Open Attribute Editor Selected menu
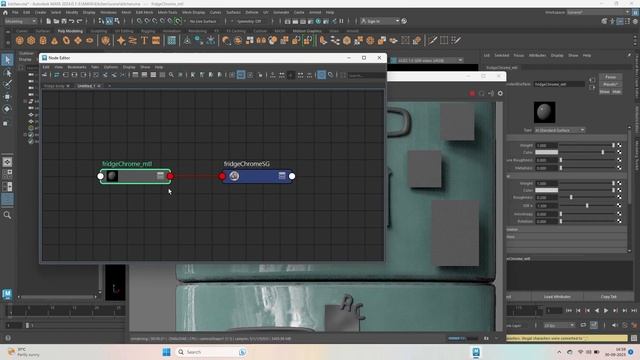Screen dimensions: 640x360 [502, 56]
